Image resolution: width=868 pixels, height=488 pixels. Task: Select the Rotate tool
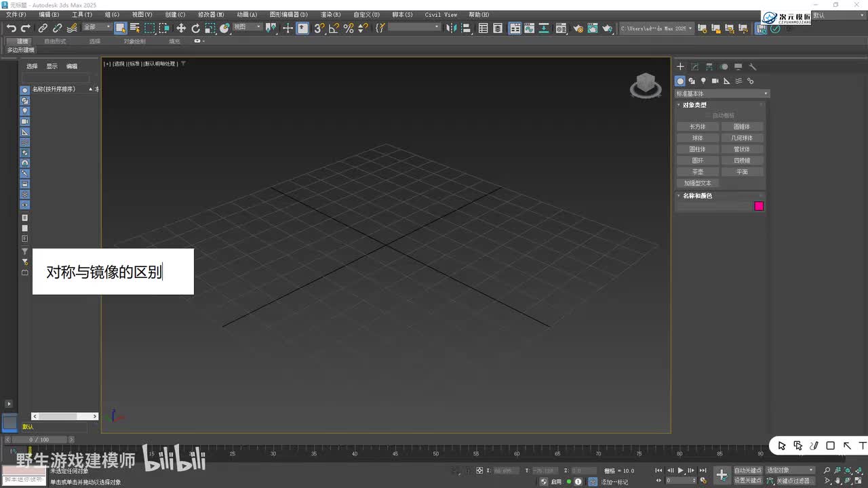pyautogui.click(x=195, y=28)
